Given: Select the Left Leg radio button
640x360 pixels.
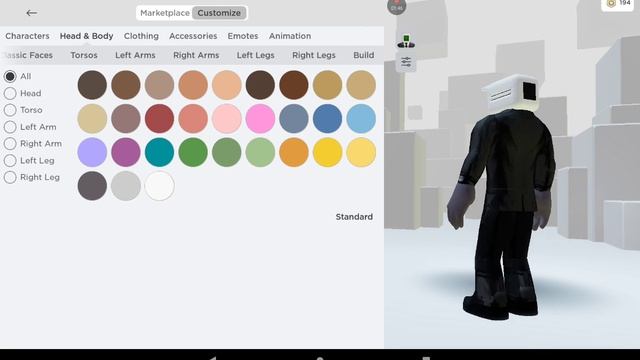Looking at the screenshot, I should [10, 160].
